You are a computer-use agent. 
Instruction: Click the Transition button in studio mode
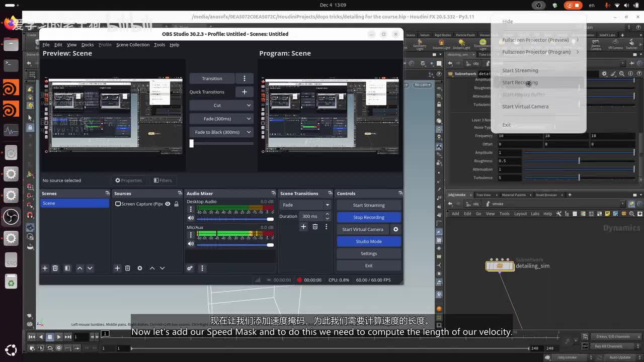point(212,78)
